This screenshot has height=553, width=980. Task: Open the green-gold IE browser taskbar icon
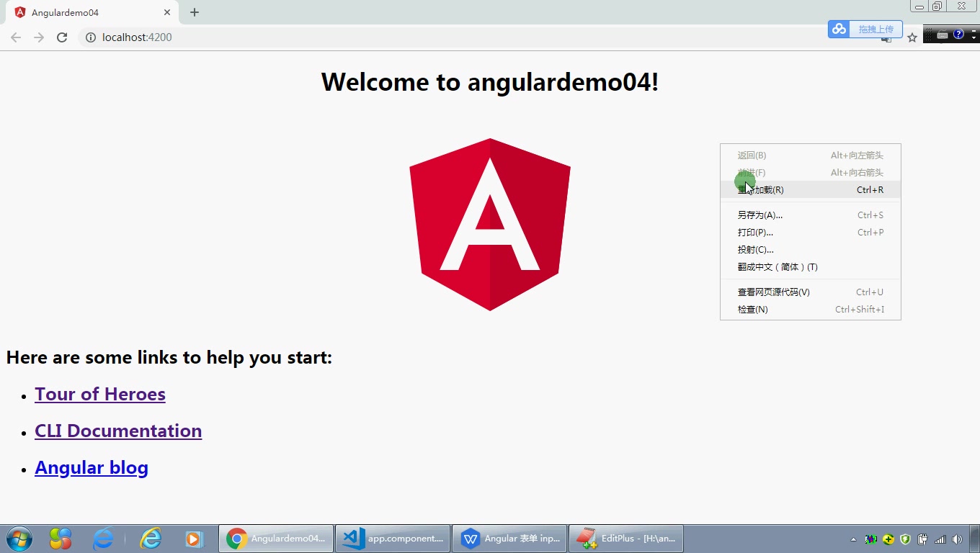pyautogui.click(x=151, y=539)
